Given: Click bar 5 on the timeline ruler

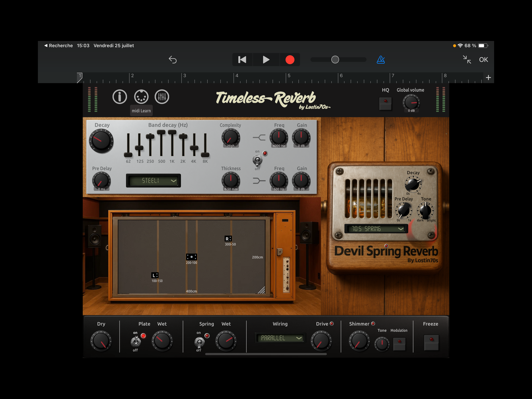Looking at the screenshot, I should coord(289,76).
